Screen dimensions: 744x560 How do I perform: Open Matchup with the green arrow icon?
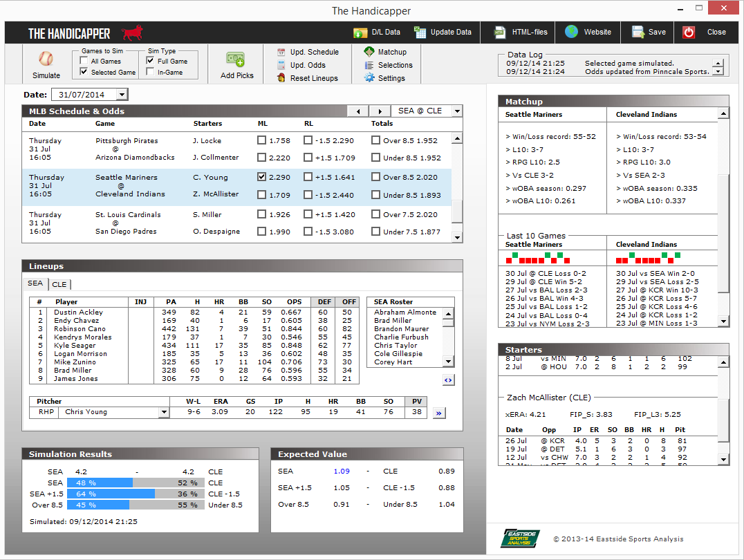[369, 52]
